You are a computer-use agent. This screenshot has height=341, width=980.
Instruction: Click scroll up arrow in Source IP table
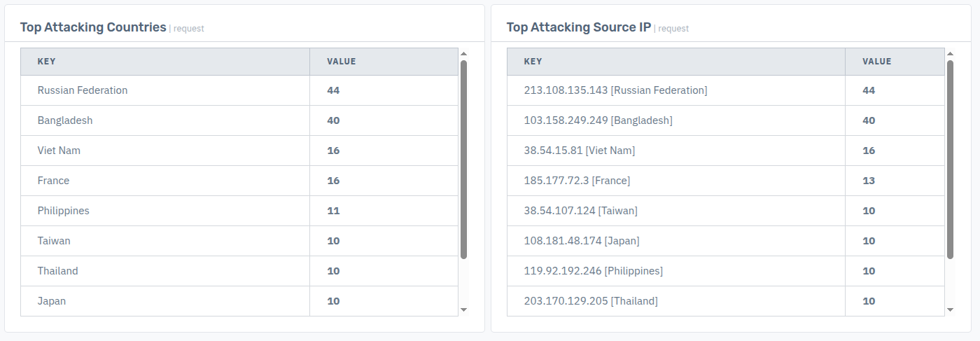950,53
